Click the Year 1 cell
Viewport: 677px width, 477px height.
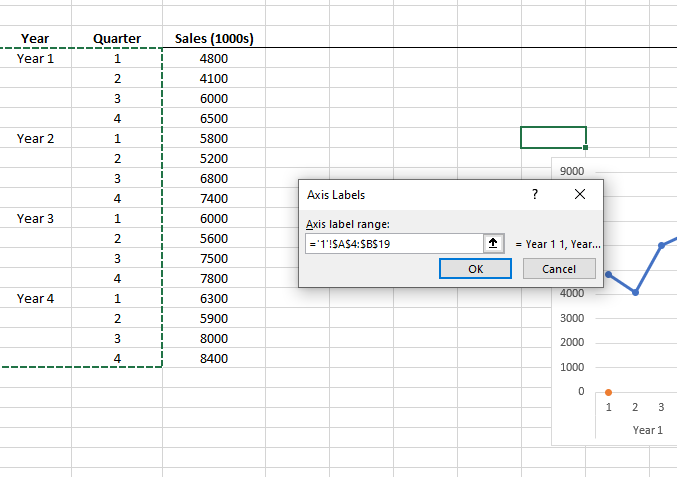36,59
